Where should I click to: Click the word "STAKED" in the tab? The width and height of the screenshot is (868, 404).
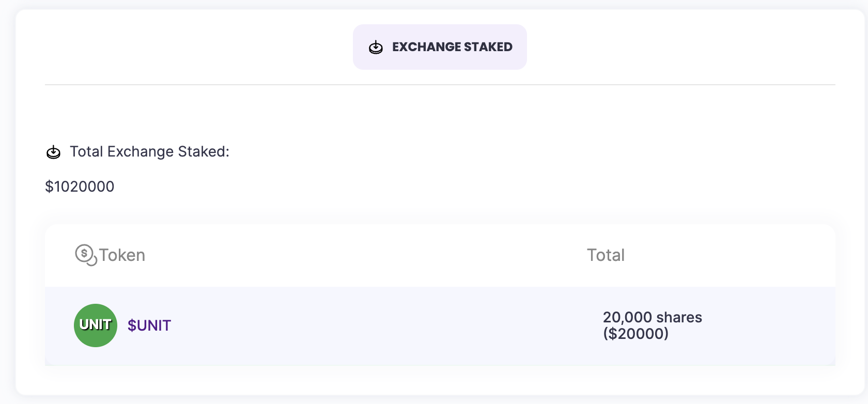(488, 47)
